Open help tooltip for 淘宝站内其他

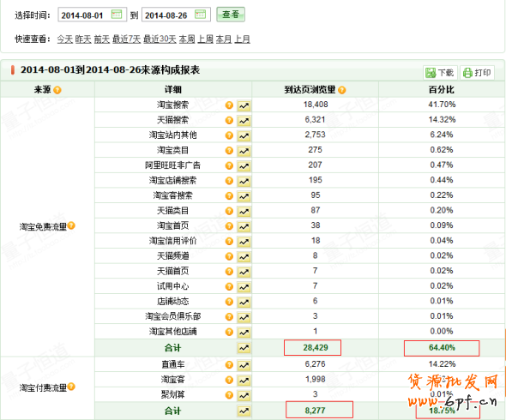[229, 135]
